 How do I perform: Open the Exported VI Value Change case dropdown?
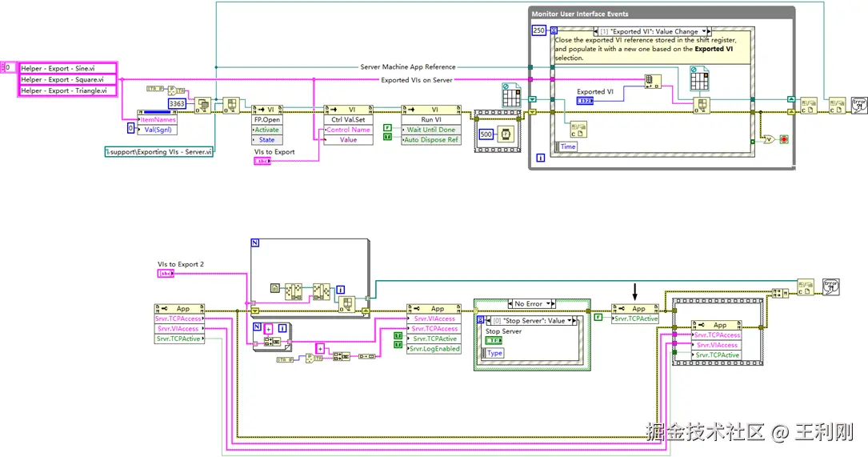(x=704, y=31)
